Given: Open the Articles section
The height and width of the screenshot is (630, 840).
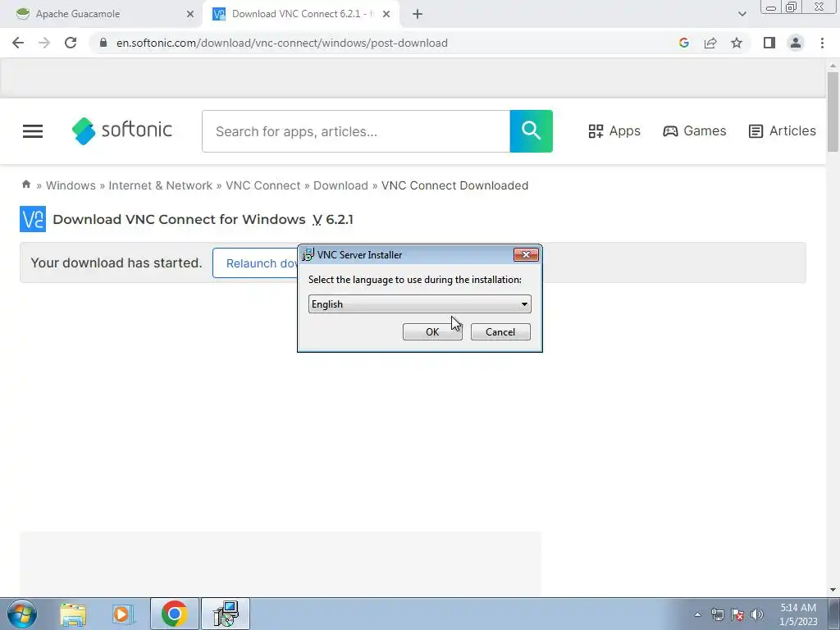Looking at the screenshot, I should point(782,130).
